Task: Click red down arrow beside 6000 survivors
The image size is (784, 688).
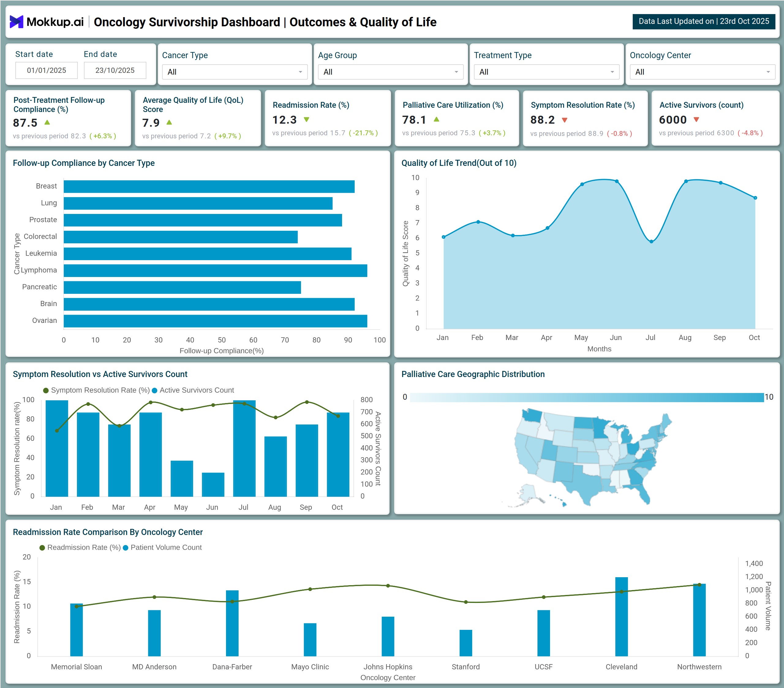Action: (696, 120)
